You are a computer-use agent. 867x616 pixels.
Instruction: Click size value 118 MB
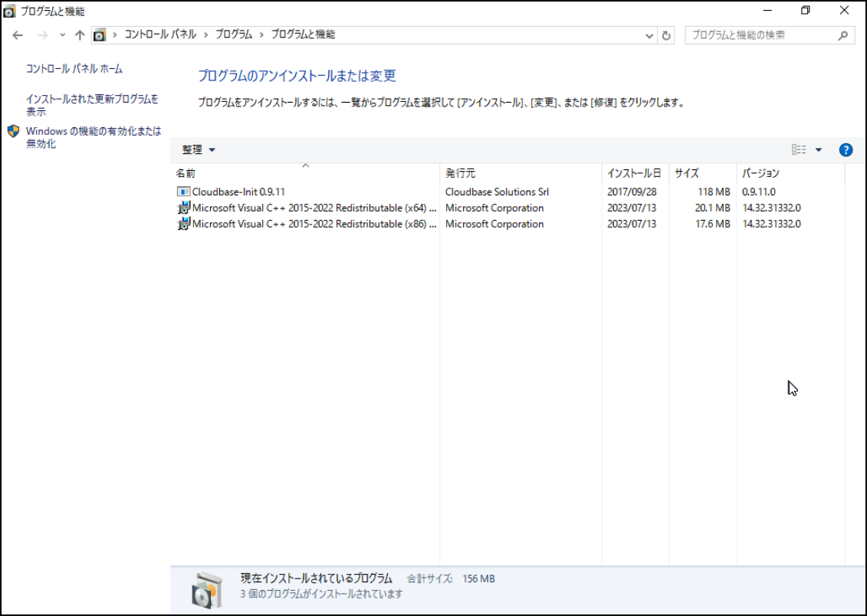point(714,192)
